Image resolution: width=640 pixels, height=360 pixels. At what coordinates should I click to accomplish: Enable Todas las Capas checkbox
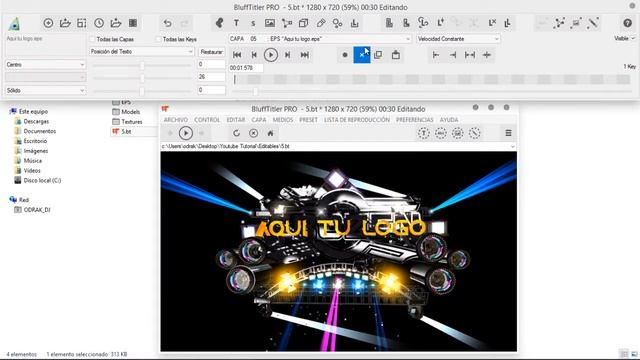[92, 39]
